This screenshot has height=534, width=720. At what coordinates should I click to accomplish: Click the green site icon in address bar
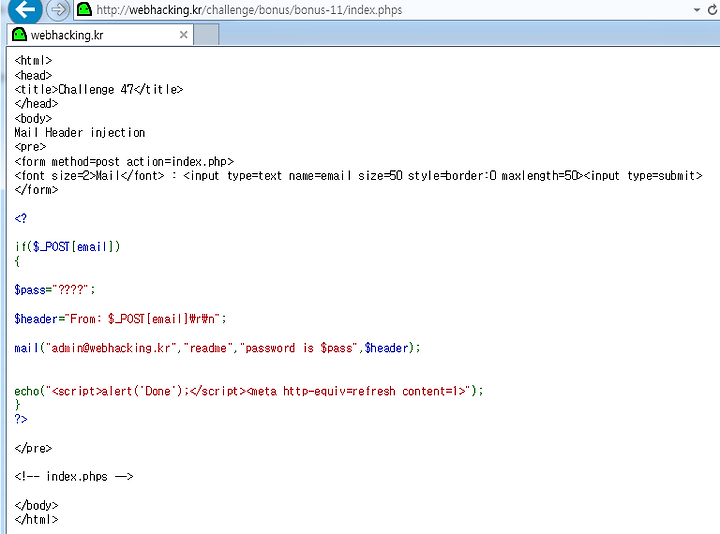(84, 9)
